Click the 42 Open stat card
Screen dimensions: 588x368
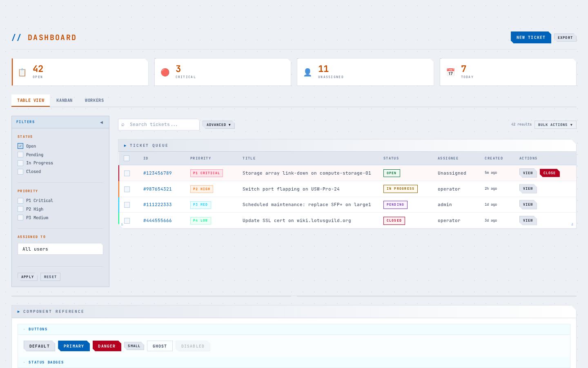tap(80, 72)
